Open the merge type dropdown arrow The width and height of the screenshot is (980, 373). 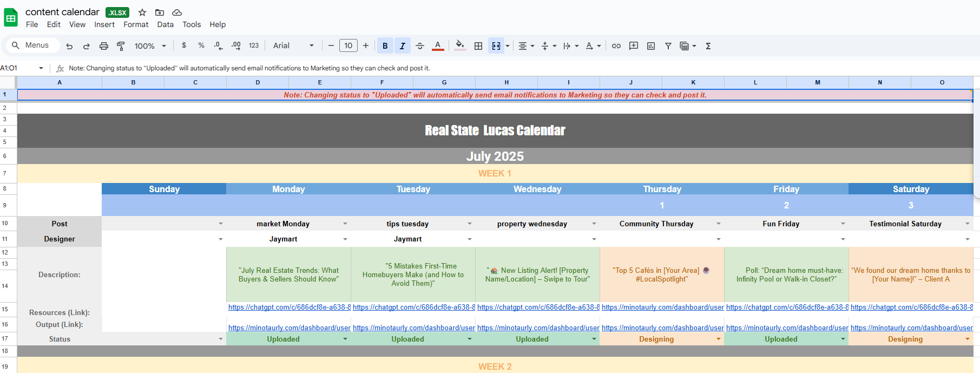[x=508, y=46]
